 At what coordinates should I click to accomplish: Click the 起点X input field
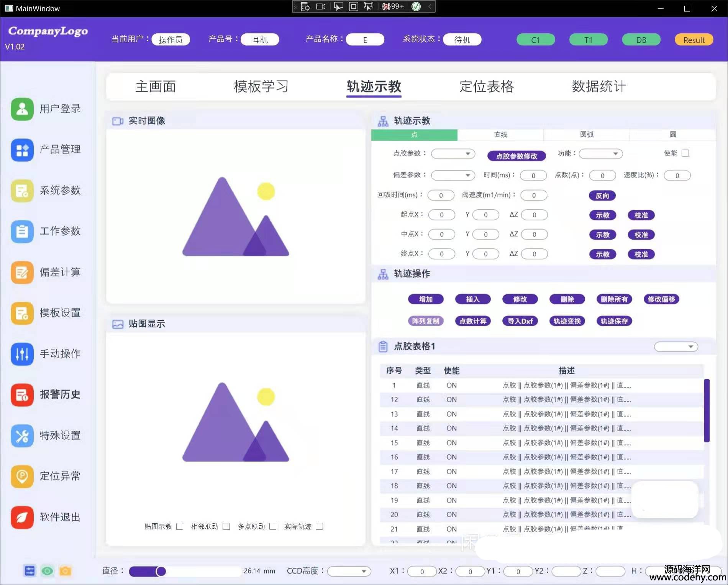441,215
